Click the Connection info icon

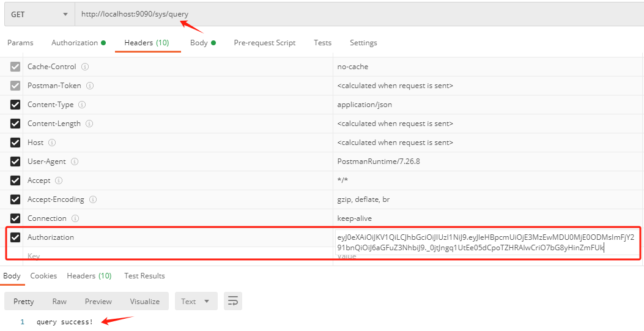[x=75, y=218]
